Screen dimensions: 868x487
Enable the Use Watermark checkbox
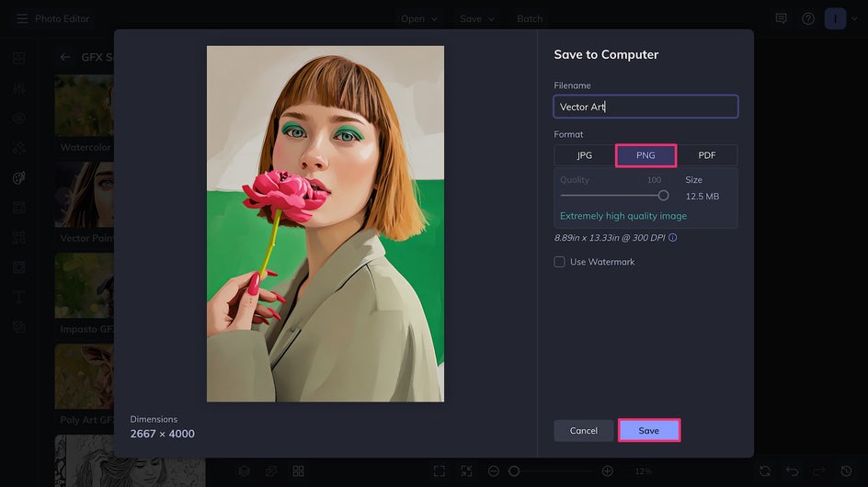coord(560,262)
